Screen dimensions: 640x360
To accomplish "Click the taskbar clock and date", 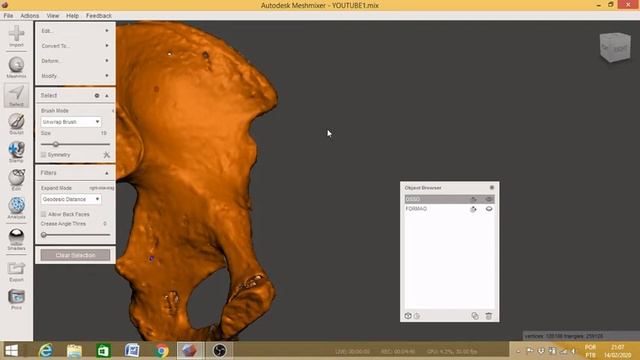I will click(618, 351).
